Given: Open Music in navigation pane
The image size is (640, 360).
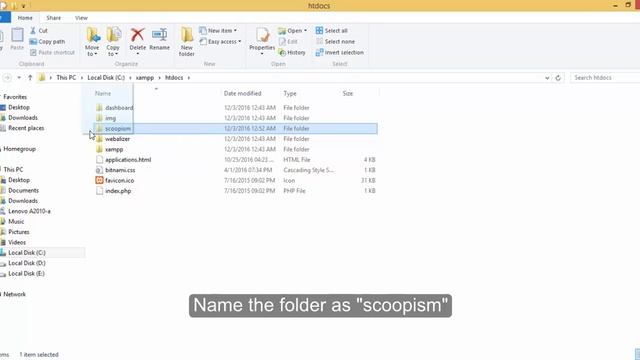Looking at the screenshot, I should [16, 222].
